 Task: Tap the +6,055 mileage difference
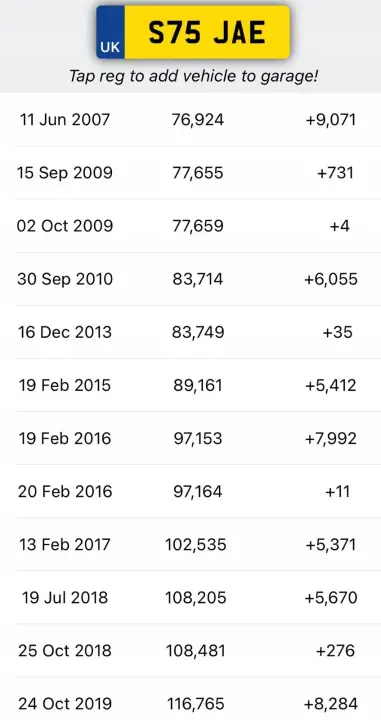(x=331, y=279)
